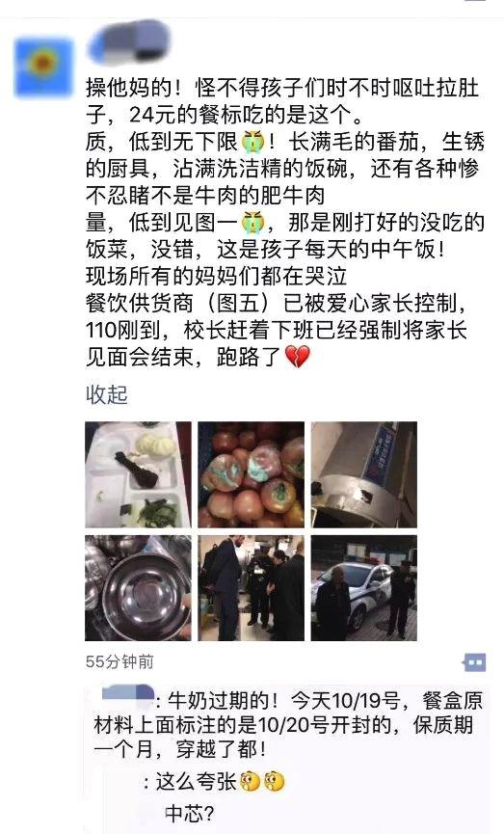
Task: Open the like and comment action button
Action: [474, 662]
